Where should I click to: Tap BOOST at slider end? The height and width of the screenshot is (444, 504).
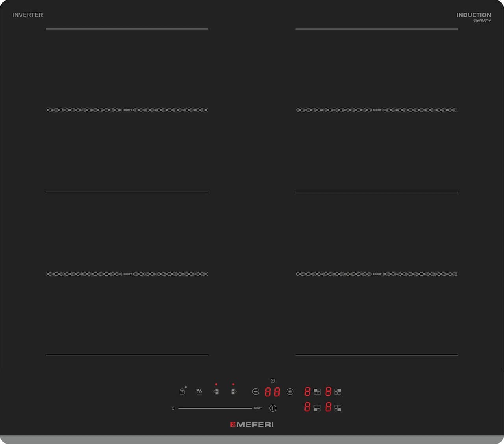click(x=258, y=408)
